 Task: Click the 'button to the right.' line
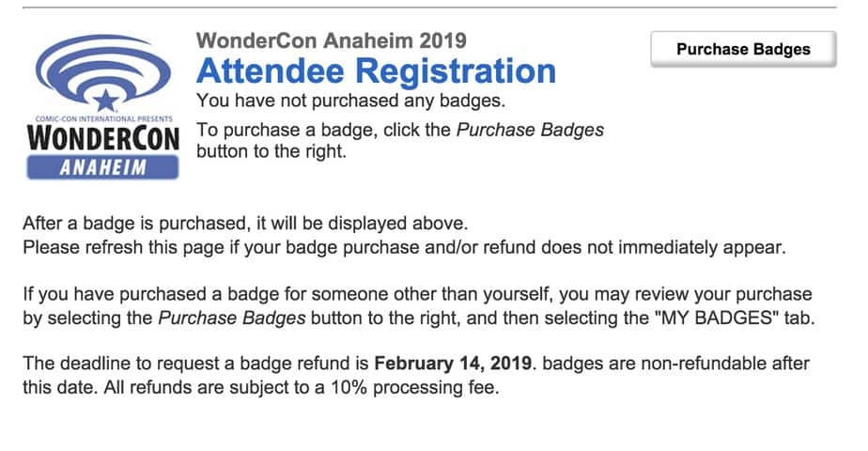tap(271, 151)
